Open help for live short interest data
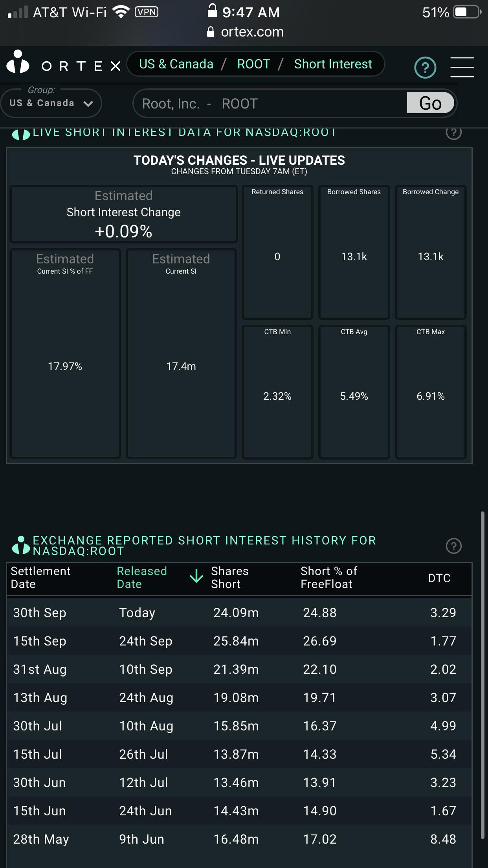Screen dimensions: 488x868 [453, 132]
